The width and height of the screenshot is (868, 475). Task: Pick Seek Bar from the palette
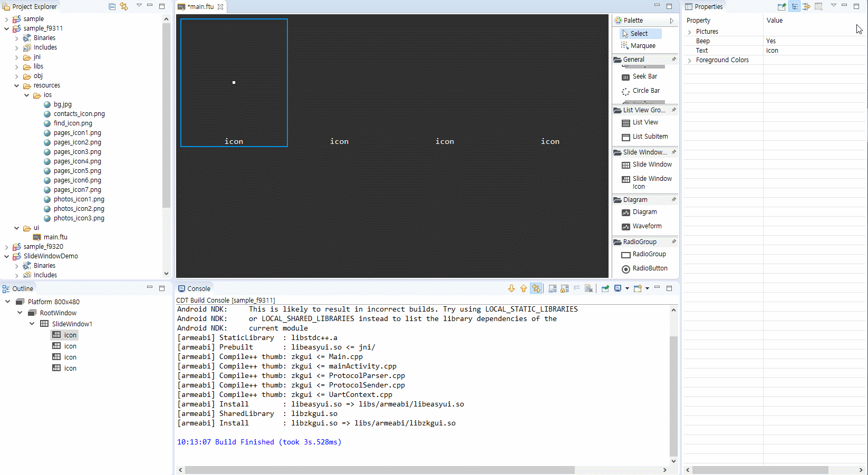pos(640,77)
